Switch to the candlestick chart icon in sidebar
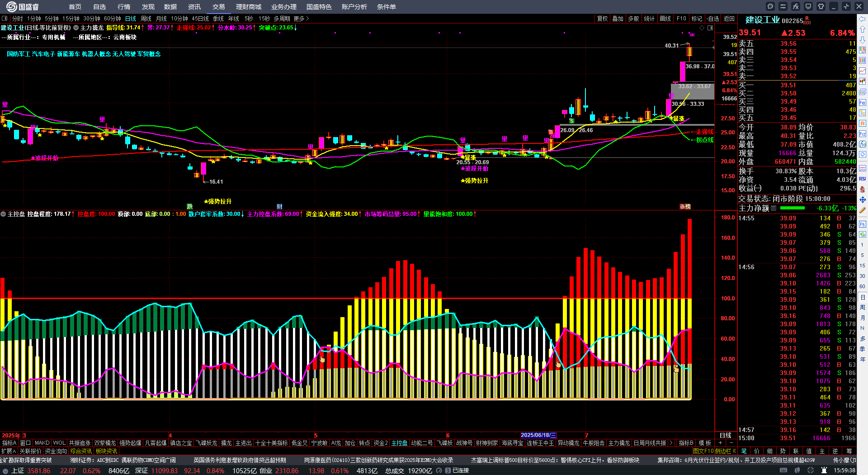 point(863,81)
